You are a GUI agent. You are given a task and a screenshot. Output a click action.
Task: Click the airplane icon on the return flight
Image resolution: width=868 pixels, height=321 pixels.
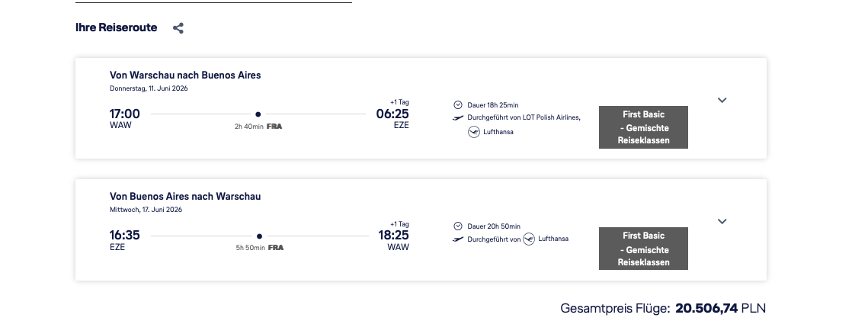[x=458, y=239]
